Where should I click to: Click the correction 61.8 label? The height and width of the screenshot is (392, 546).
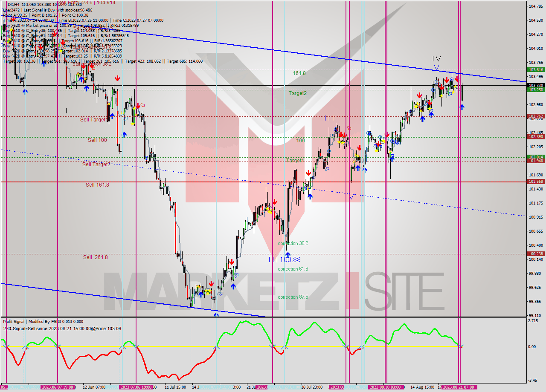tap(293, 269)
